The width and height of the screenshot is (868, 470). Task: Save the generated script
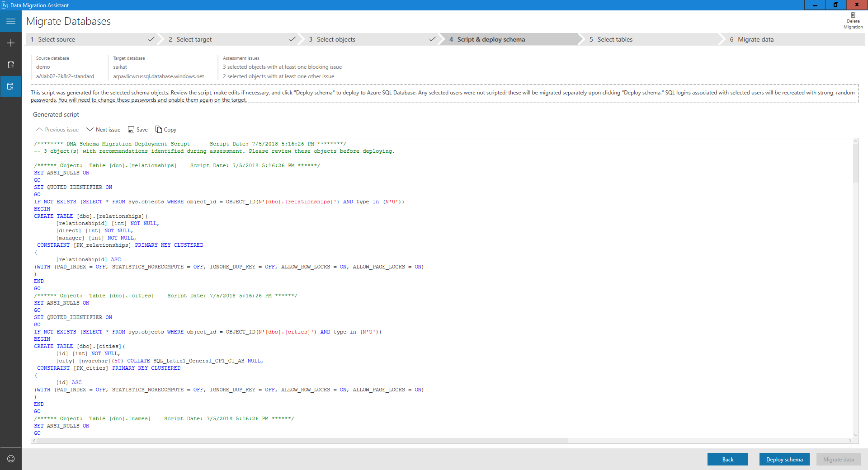(x=138, y=129)
